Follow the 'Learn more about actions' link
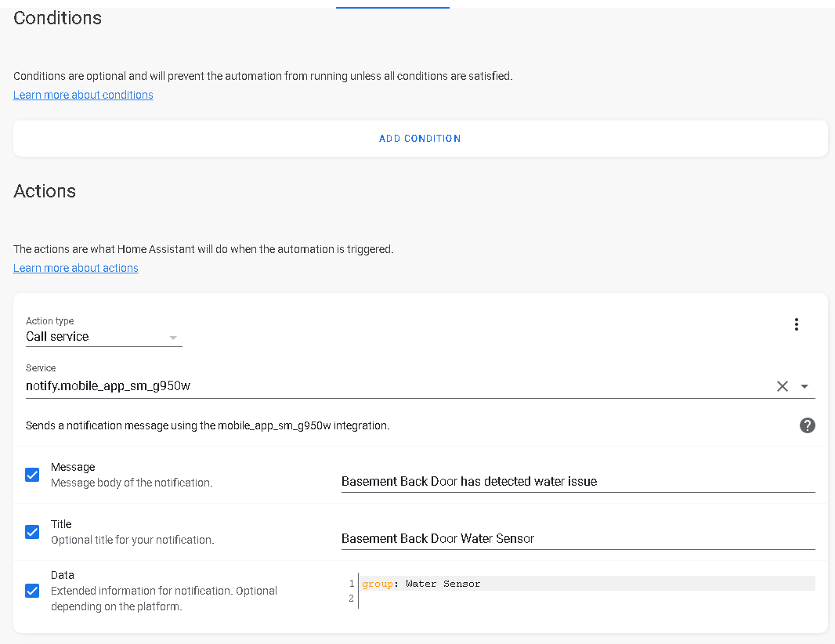The width and height of the screenshot is (835, 644). pos(76,268)
